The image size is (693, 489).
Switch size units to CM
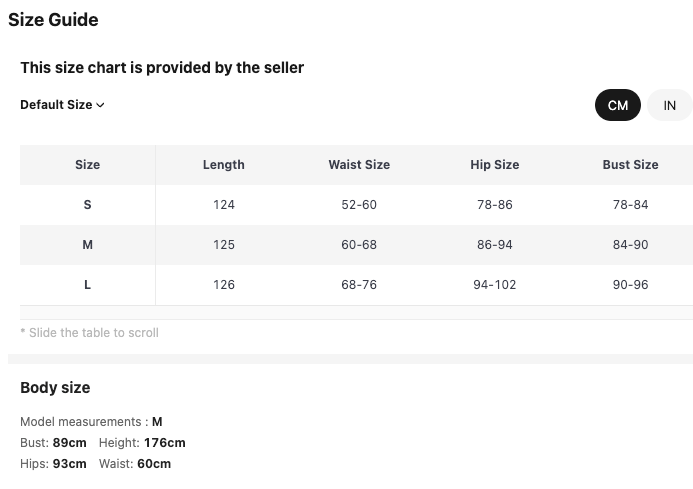pos(617,105)
